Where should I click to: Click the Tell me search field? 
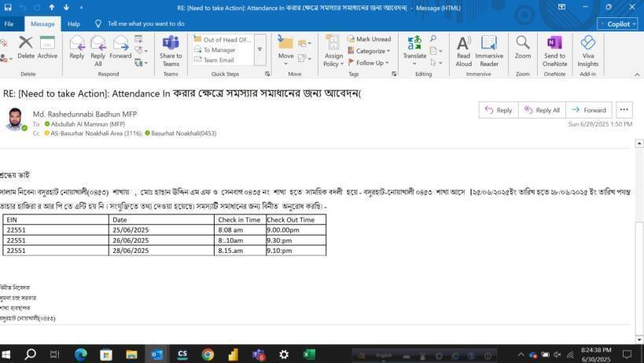pyautogui.click(x=145, y=24)
